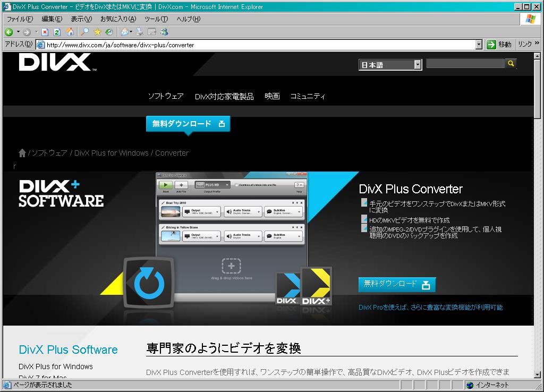Open the History icon
Screen dimensions: 544x392
tap(109, 32)
